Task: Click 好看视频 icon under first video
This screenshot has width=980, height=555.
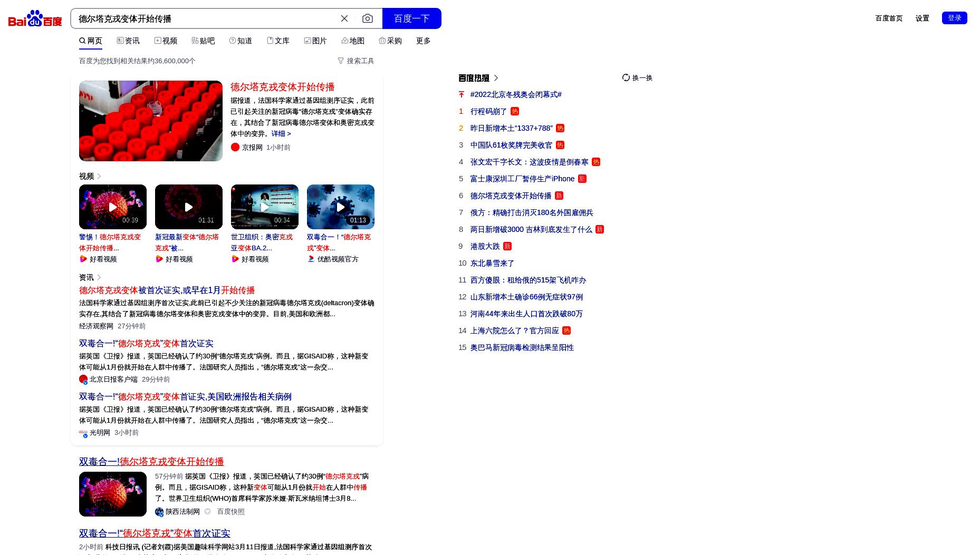Action: point(83,259)
